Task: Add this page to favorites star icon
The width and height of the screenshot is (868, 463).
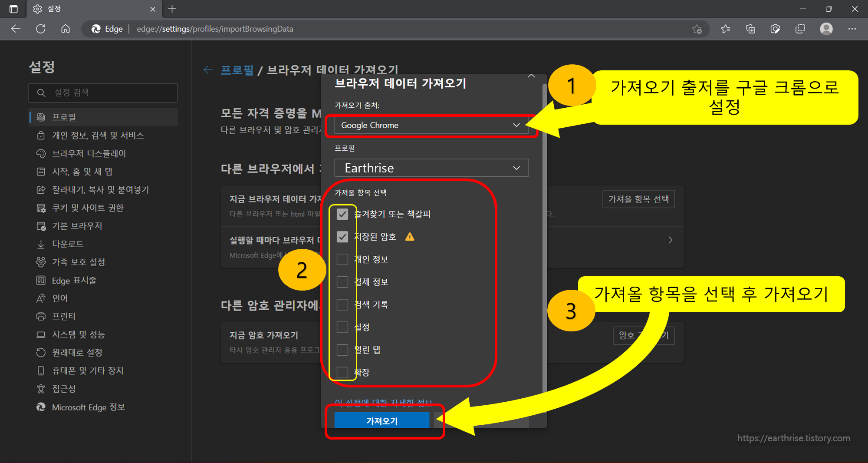Action: click(x=697, y=29)
